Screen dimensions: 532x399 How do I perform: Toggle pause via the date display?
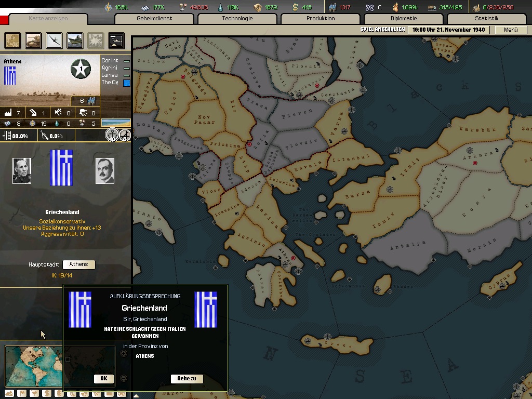[447, 30]
